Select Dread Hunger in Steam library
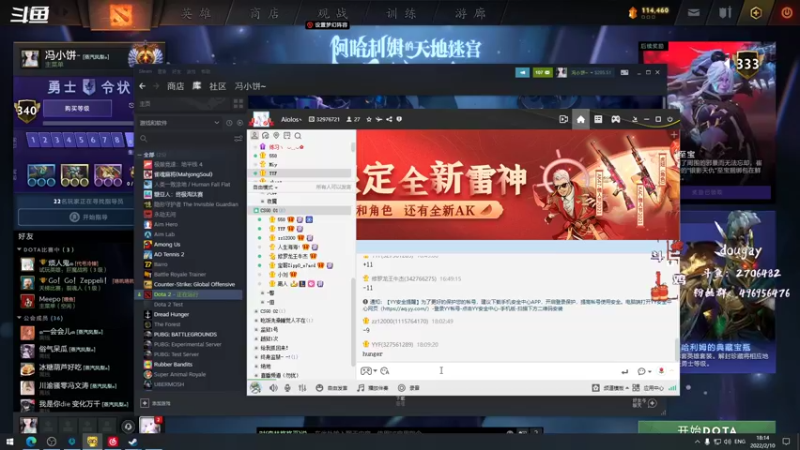 pyautogui.click(x=171, y=314)
